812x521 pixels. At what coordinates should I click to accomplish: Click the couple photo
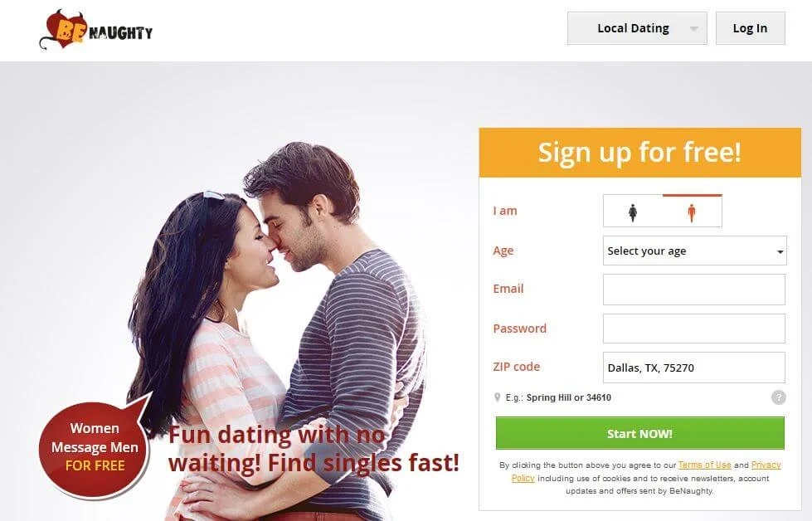(280, 321)
